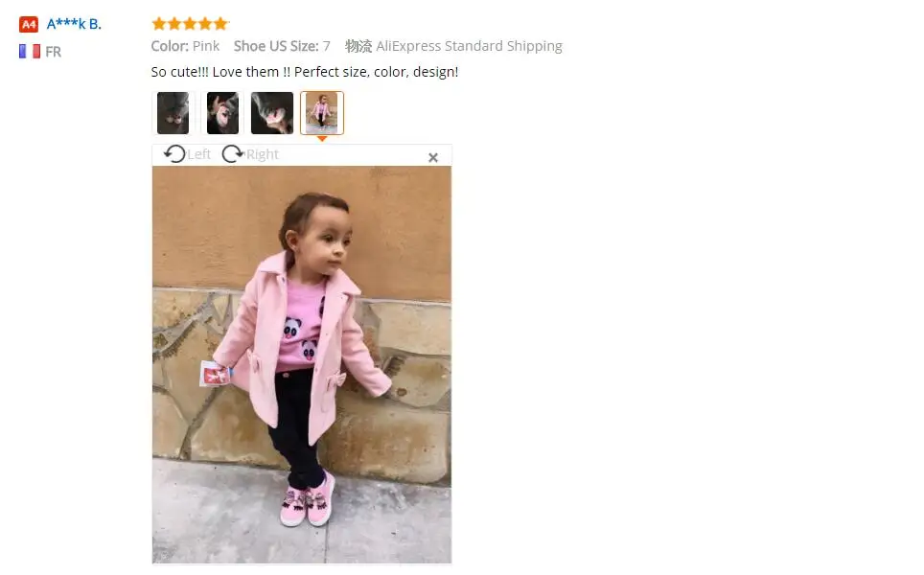Open reviewer A***k B. profile name
The width and height of the screenshot is (924, 575).
(x=74, y=24)
